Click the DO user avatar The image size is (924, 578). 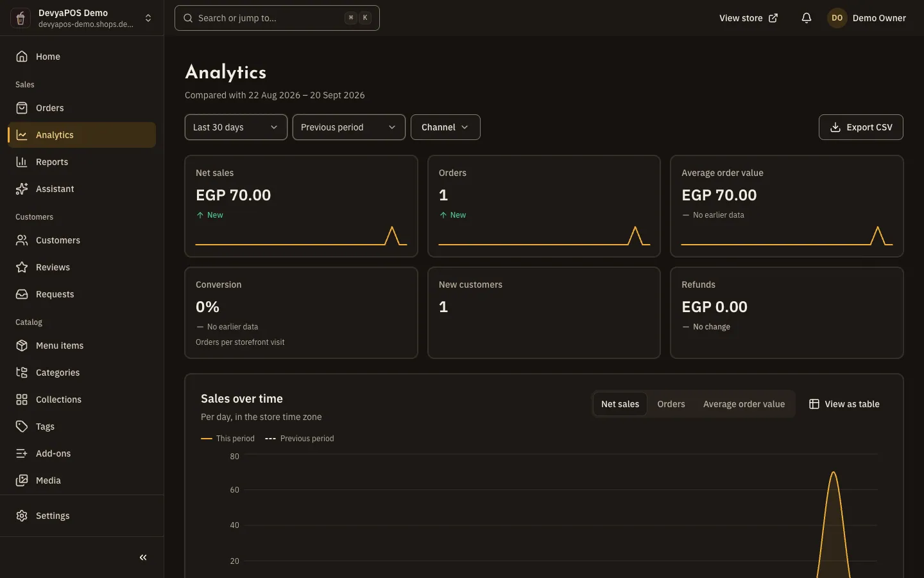pyautogui.click(x=837, y=18)
